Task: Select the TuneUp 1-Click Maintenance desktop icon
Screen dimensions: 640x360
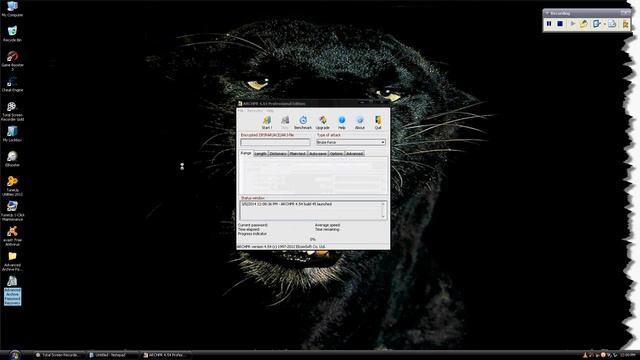Action: (12, 211)
